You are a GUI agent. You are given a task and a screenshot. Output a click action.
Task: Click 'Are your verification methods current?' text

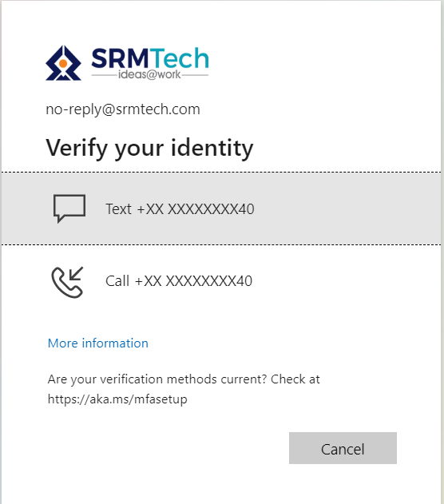pyautogui.click(x=157, y=379)
